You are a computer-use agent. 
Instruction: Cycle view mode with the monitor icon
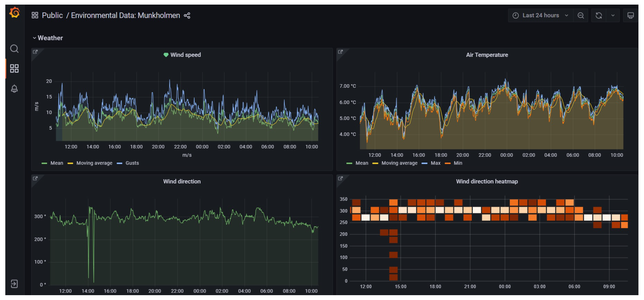pyautogui.click(x=630, y=15)
